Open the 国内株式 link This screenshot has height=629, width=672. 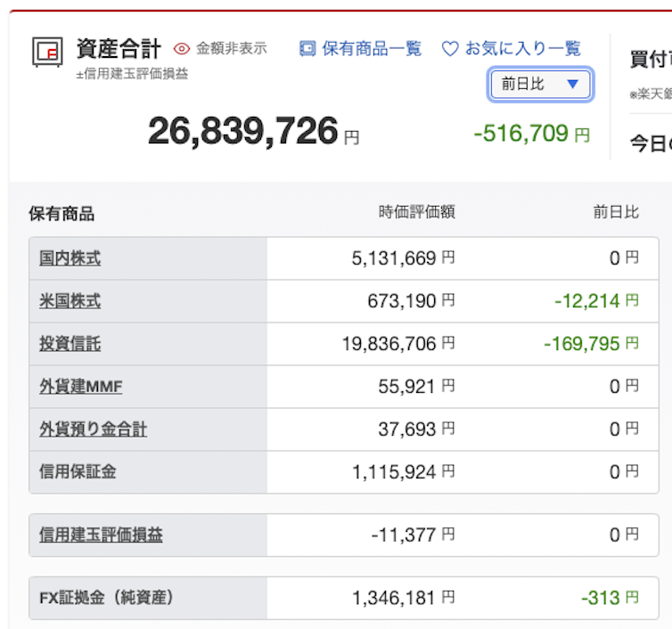click(x=70, y=258)
